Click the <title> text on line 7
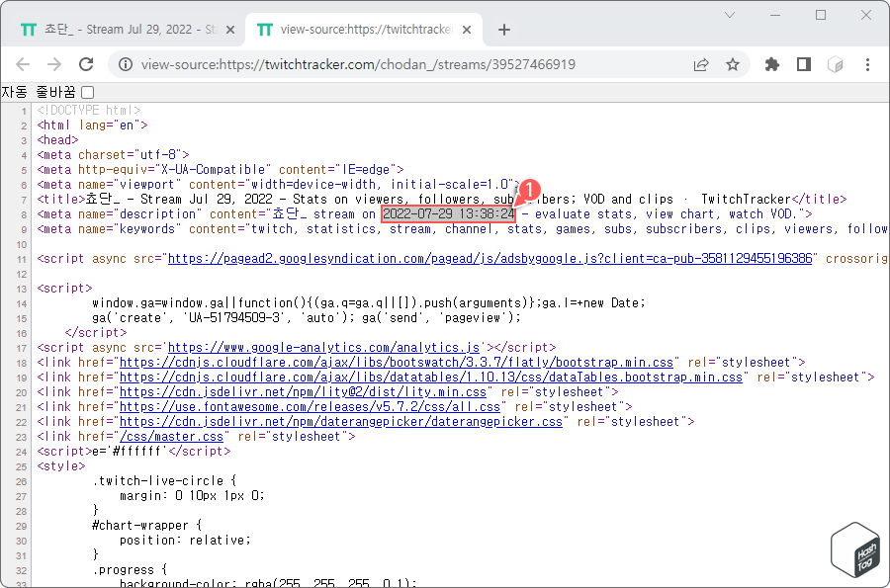 coord(442,200)
